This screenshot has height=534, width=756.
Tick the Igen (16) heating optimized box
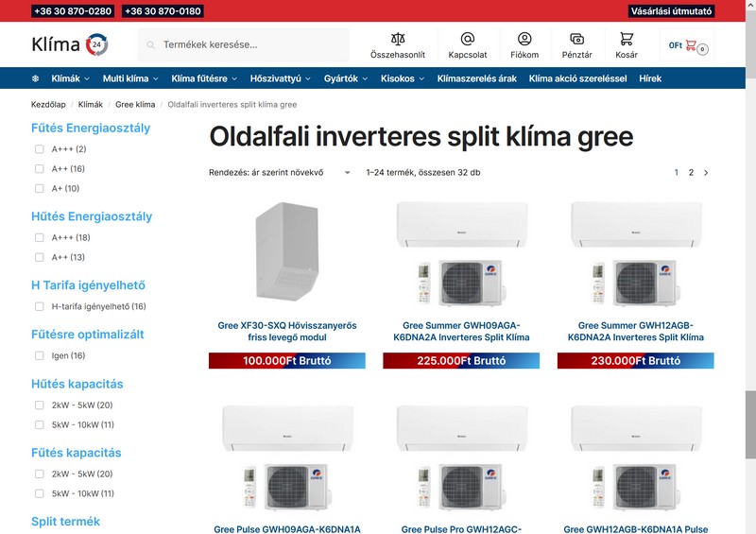40,356
